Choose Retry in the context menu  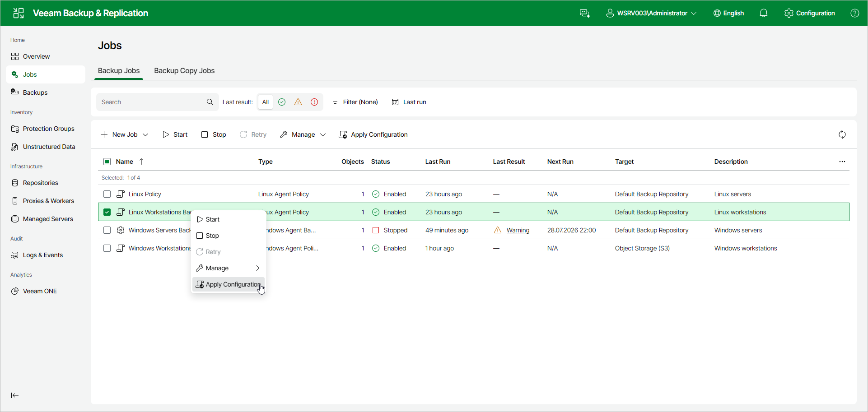click(x=229, y=252)
